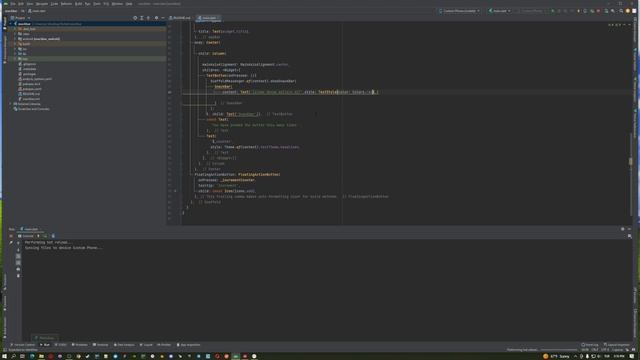Viewport: 640px width, 360px height.
Task: Click the Hot Reload lightning icon
Action: [x=38, y=236]
